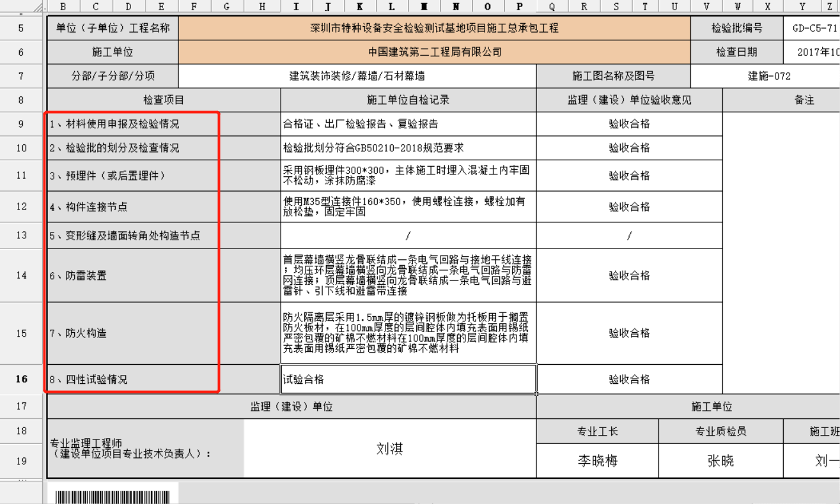Select the '专业监理工程师' label cell
Image resolution: width=840 pixels, height=504 pixels.
point(146,448)
